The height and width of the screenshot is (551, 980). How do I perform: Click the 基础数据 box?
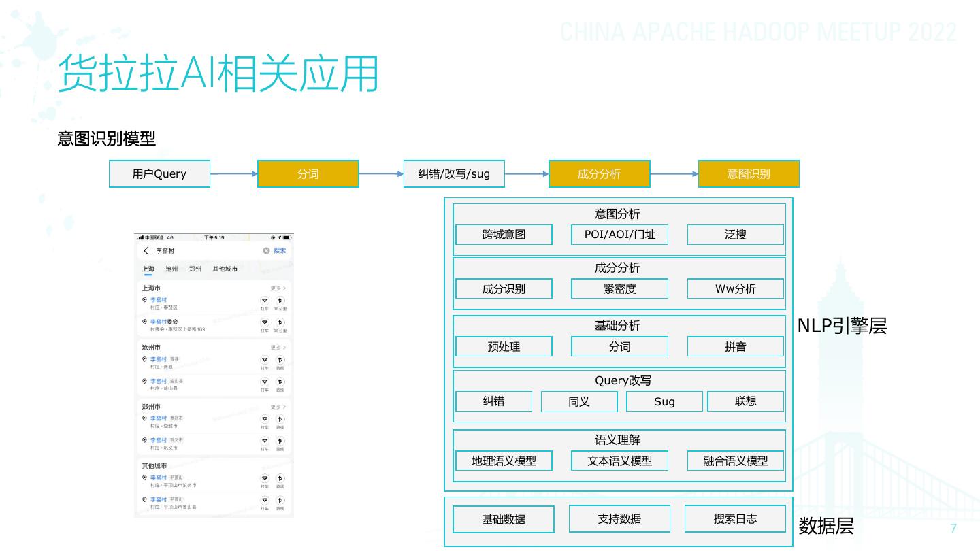pos(504,519)
